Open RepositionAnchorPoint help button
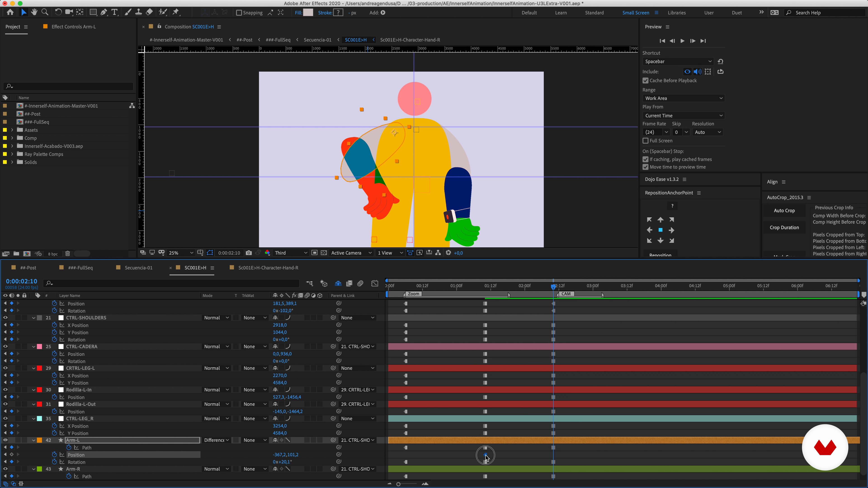 pos(672,206)
